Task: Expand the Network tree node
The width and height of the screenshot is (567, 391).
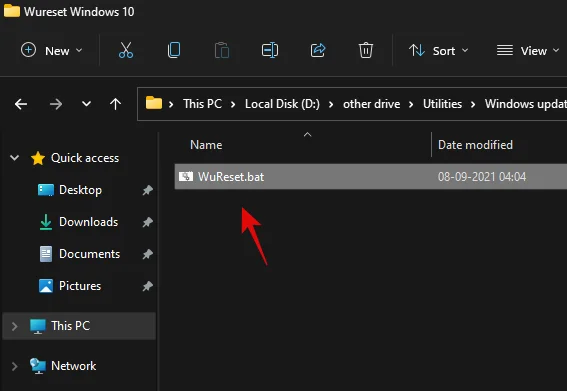Action: click(14, 366)
